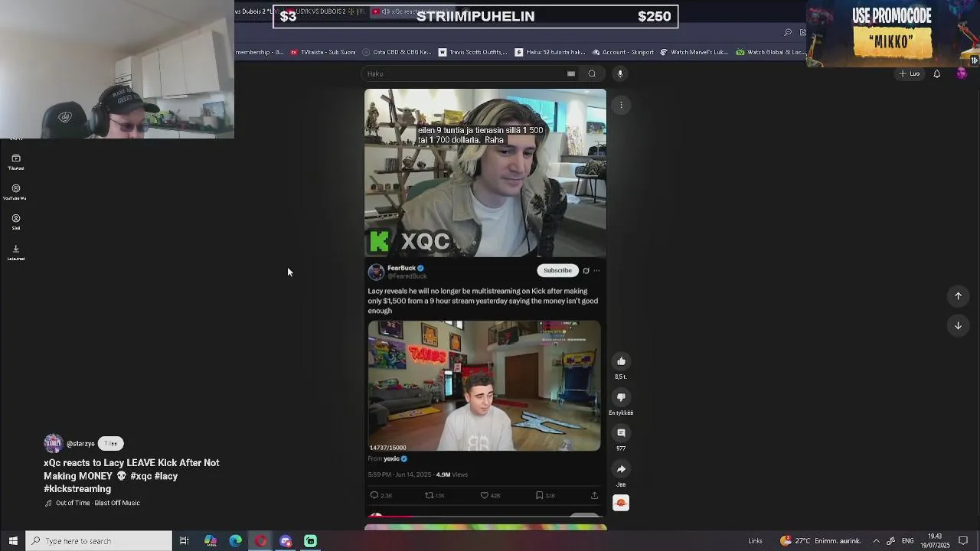Open Streamlabs app from taskbar
The image size is (980, 551).
click(x=311, y=541)
